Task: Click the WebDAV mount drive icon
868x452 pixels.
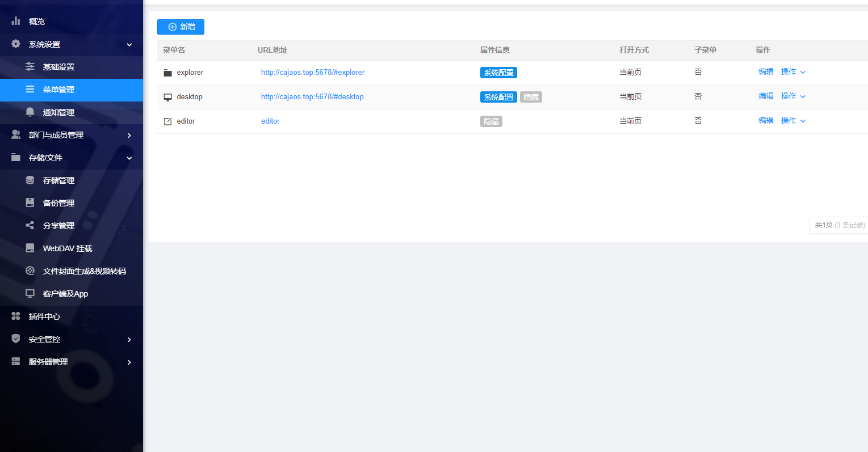Action: (x=30, y=248)
